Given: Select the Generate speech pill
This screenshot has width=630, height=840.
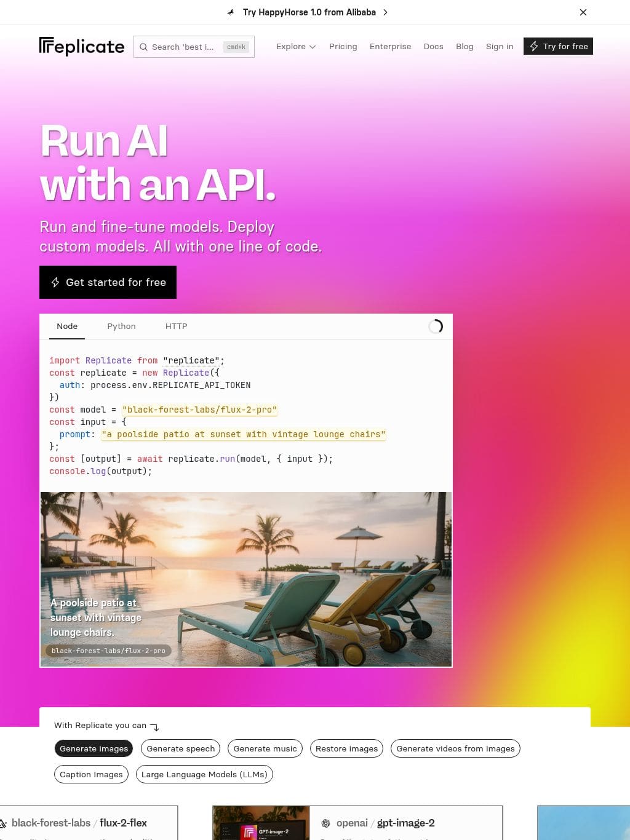Looking at the screenshot, I should (180, 748).
